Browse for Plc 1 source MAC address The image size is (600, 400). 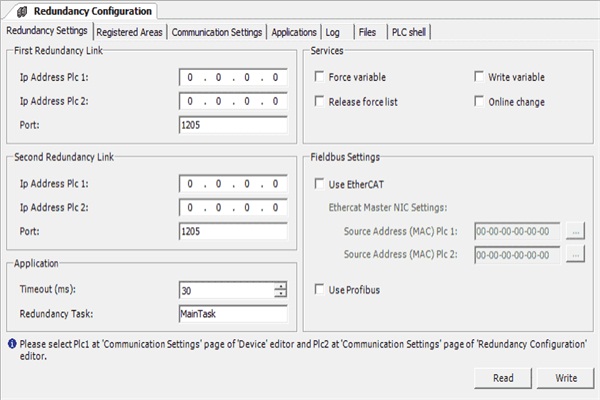(574, 229)
